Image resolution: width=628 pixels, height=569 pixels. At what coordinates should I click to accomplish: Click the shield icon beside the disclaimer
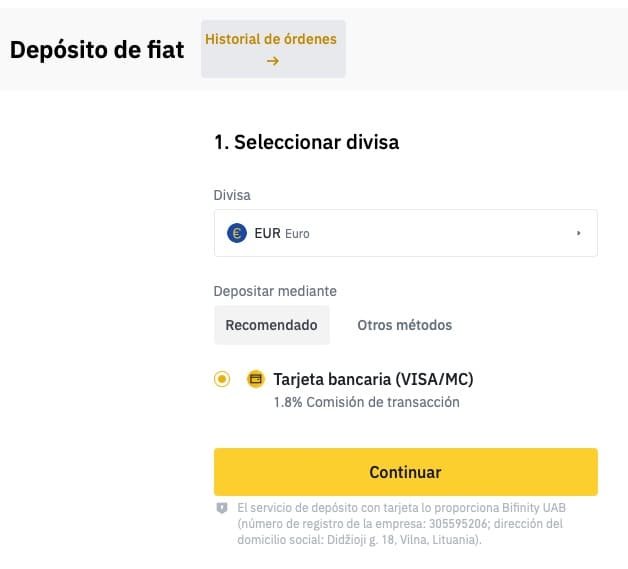[x=222, y=508]
